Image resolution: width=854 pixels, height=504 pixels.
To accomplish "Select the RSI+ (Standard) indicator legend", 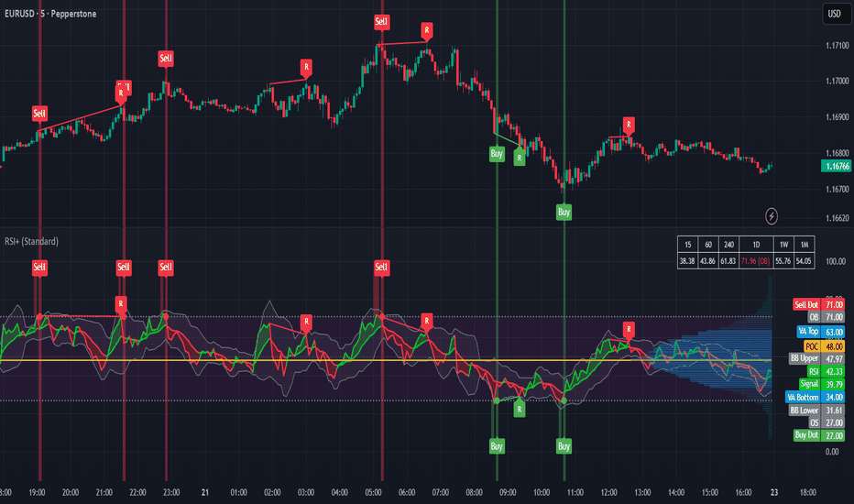I will click(31, 241).
